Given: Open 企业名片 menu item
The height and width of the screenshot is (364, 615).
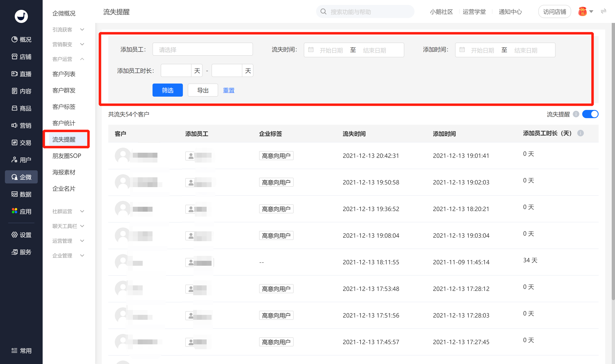Looking at the screenshot, I should click(64, 189).
